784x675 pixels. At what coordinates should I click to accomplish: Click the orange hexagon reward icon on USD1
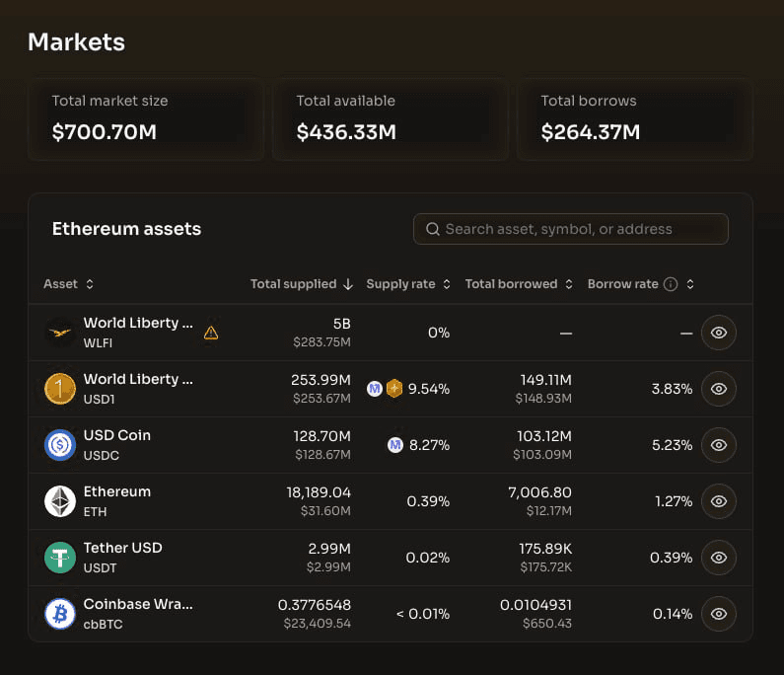394,388
